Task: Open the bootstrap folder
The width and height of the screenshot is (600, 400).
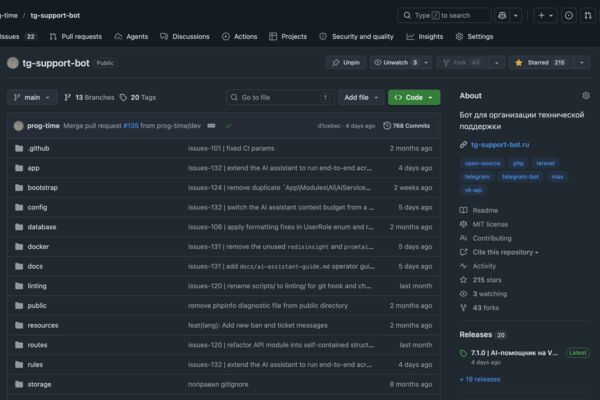Action: [x=42, y=188]
